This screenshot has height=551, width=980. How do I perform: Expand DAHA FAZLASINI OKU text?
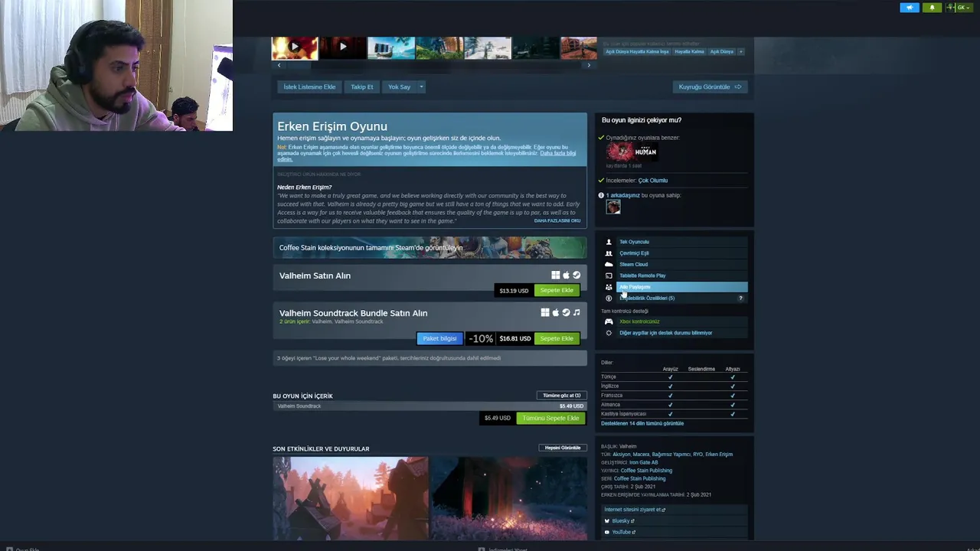click(x=557, y=220)
